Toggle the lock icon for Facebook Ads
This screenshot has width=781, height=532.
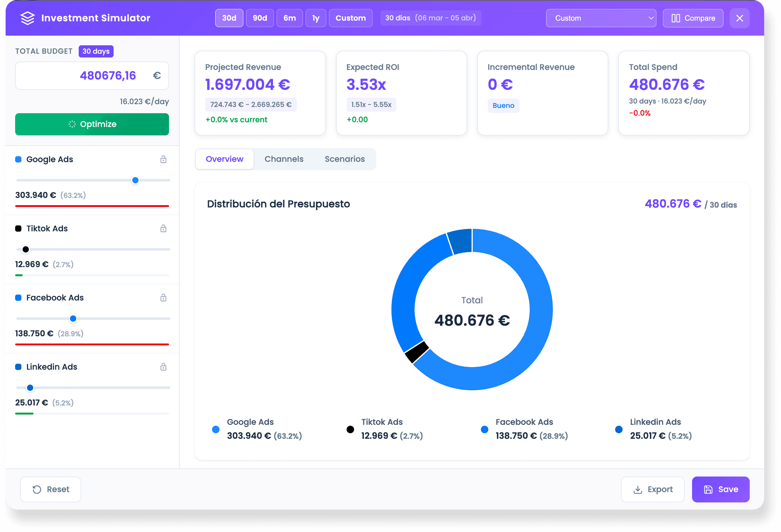pos(163,298)
